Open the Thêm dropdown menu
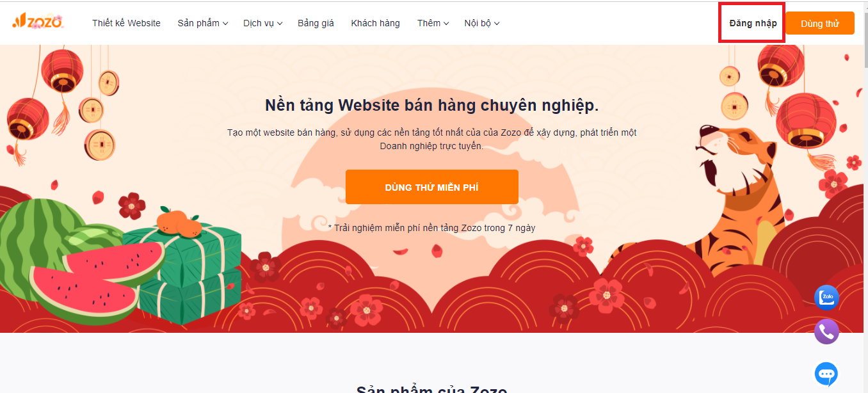The width and height of the screenshot is (868, 393). pyautogui.click(x=433, y=23)
